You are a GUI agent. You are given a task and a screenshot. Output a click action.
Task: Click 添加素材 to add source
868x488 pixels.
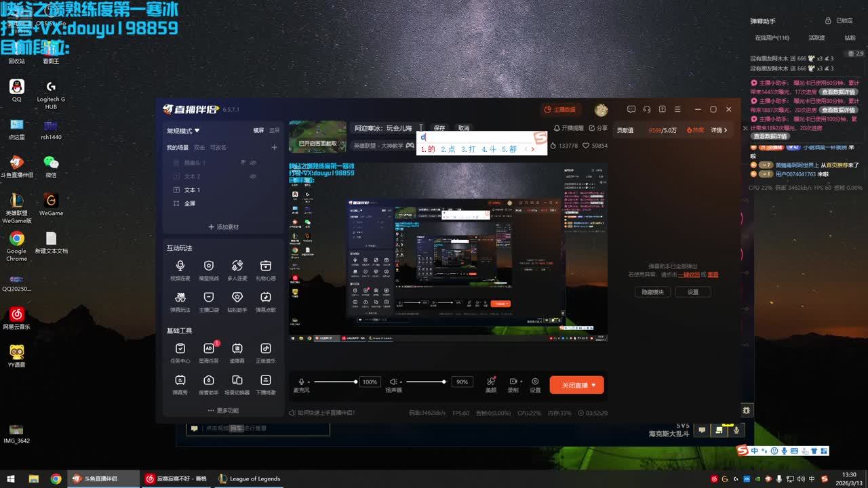click(x=223, y=227)
